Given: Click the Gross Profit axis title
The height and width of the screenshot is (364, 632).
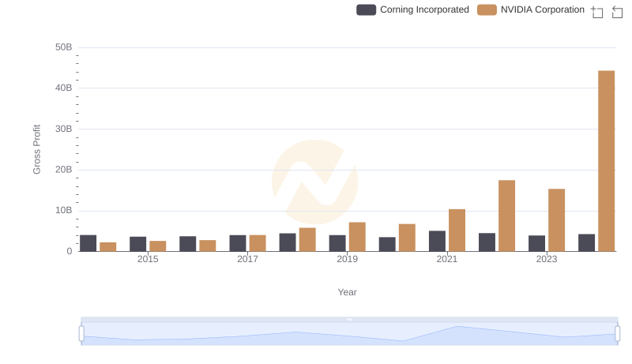Looking at the screenshot, I should pos(36,149).
